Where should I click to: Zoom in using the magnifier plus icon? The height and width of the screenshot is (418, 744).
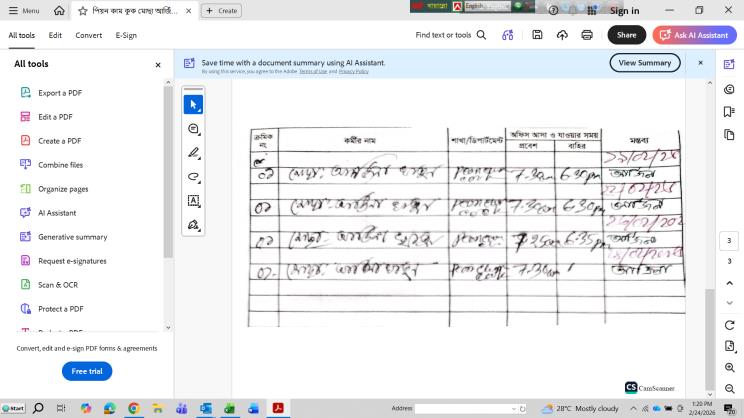[x=729, y=367]
